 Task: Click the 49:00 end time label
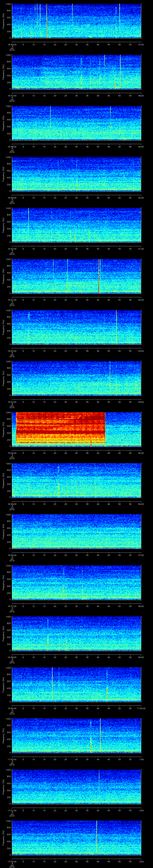tap(141, 147)
